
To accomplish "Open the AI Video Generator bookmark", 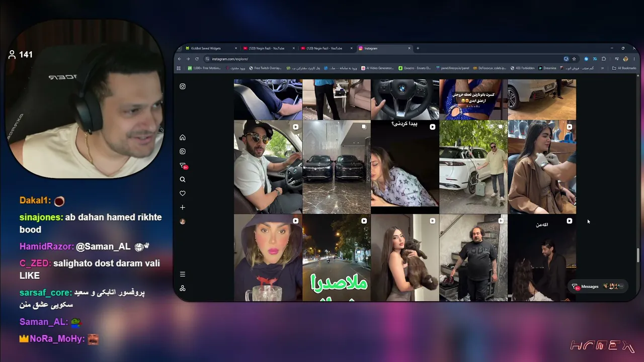I will [x=378, y=68].
